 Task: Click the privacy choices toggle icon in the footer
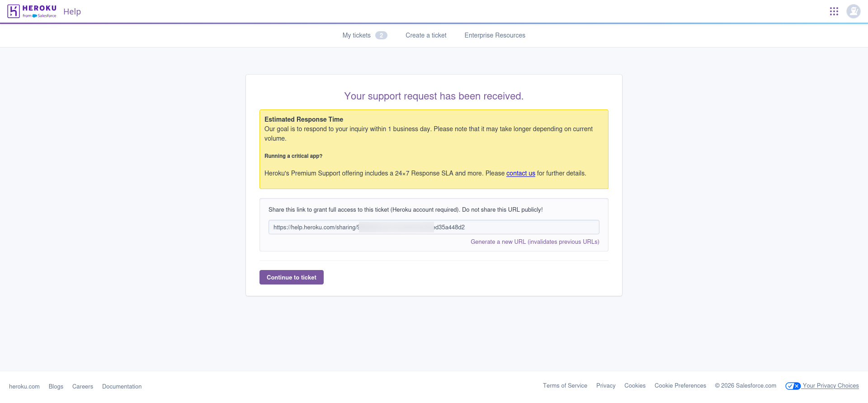[793, 386]
